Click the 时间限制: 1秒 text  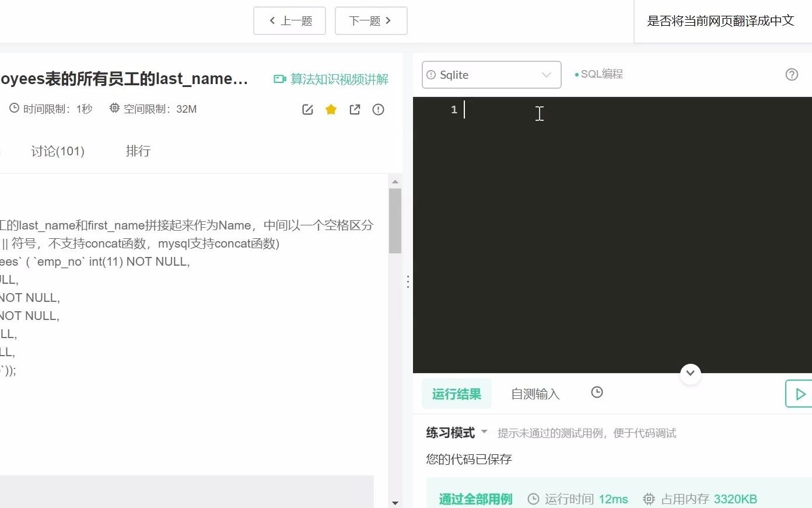point(58,109)
